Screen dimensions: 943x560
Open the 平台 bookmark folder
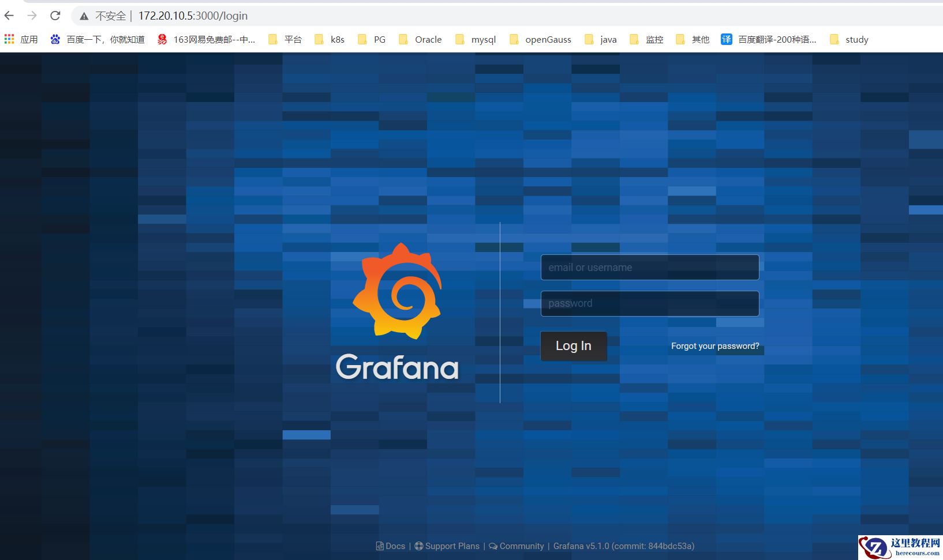285,39
